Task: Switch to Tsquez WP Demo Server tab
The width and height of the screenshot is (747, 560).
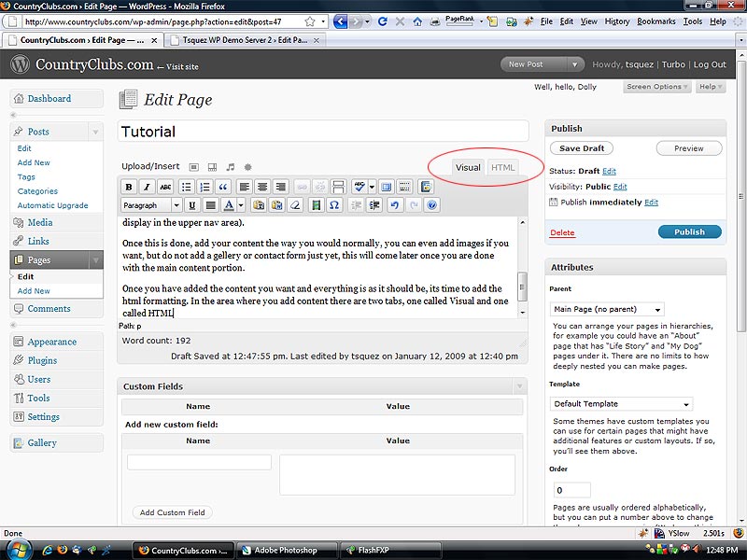Action: 246,40
